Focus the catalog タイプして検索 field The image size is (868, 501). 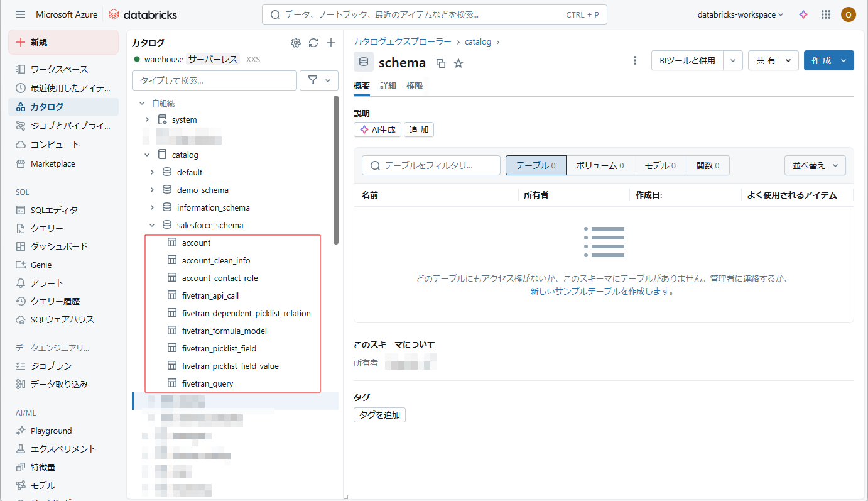click(214, 80)
